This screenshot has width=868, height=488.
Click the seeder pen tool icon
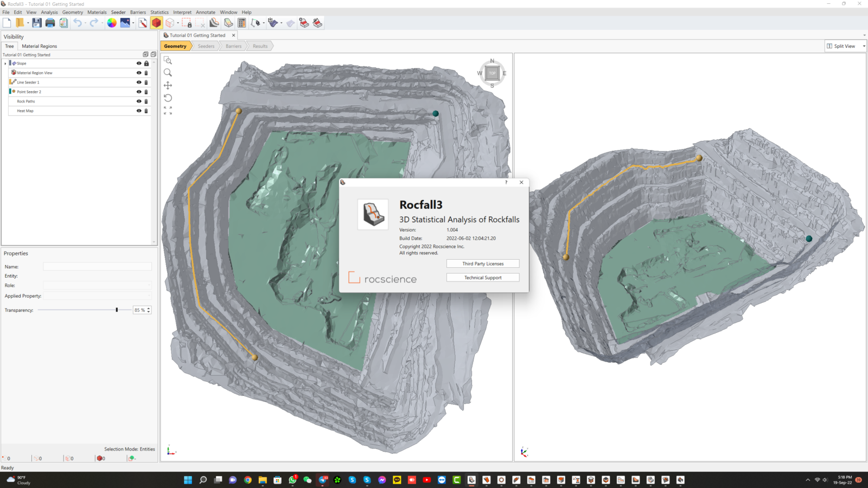click(x=256, y=23)
